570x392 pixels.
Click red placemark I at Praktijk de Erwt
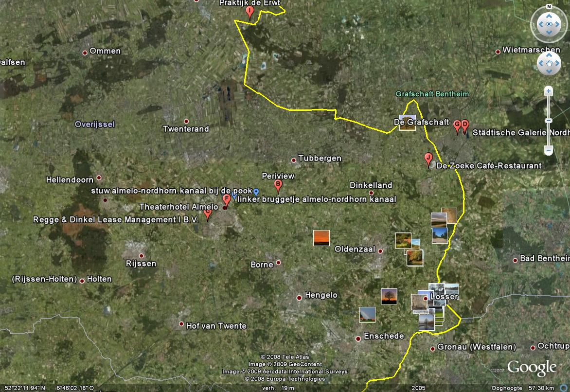pyautogui.click(x=250, y=12)
